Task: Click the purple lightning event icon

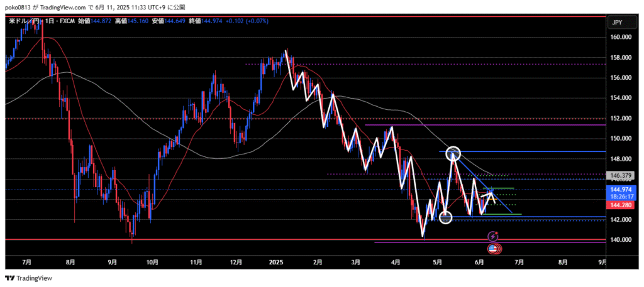Action: click(x=494, y=237)
